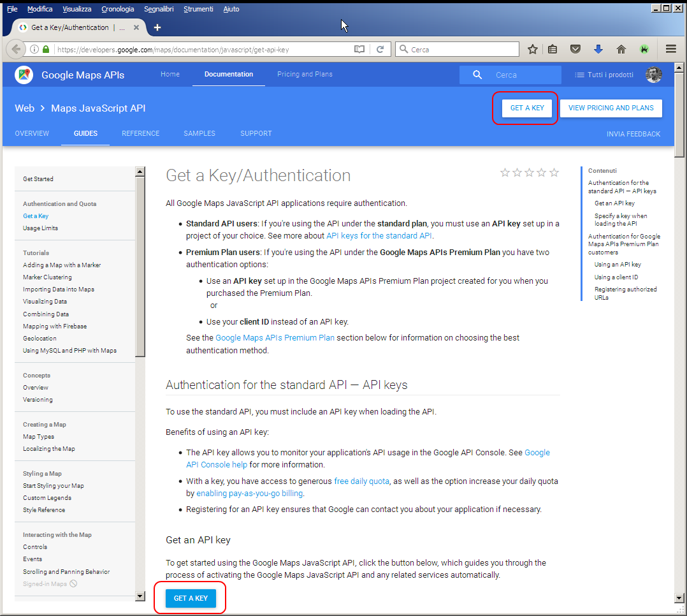Open the site information icon in the address bar

(34, 49)
